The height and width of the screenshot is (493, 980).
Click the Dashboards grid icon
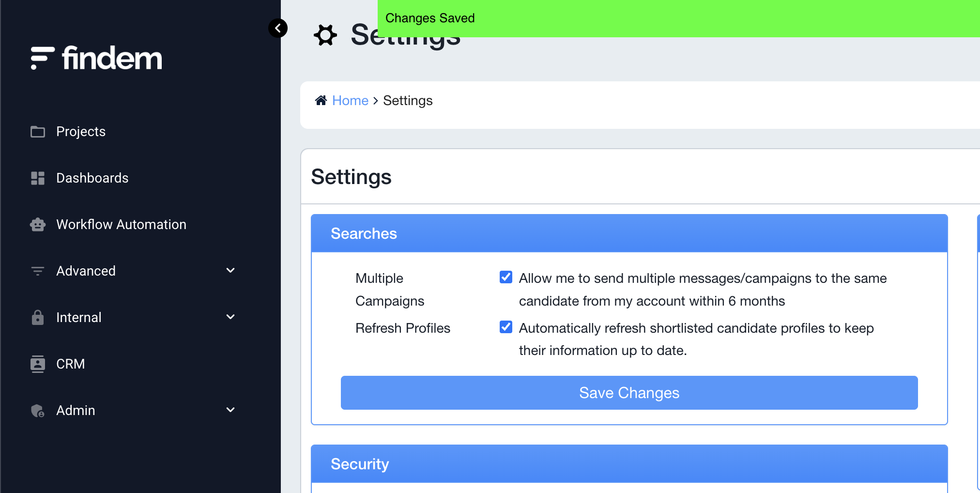[x=38, y=178]
